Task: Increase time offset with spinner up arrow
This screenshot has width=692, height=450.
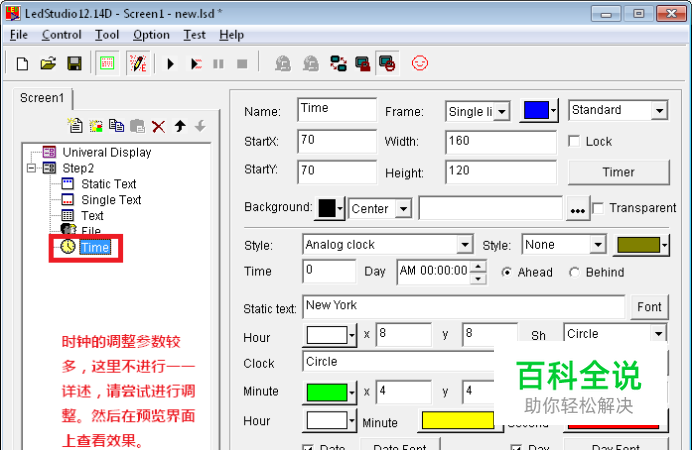Action: (x=478, y=266)
